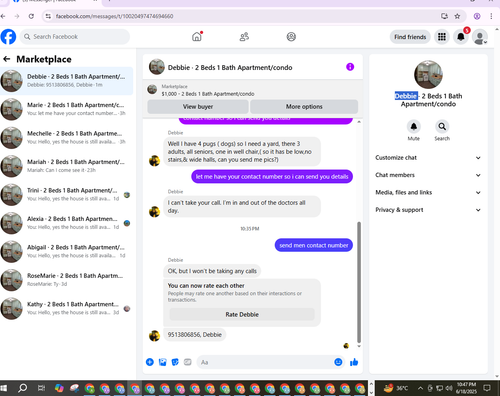Screen dimensions: 500x396
Task: Open the Chrome profile icon
Action: pyautogui.click(x=477, y=16)
